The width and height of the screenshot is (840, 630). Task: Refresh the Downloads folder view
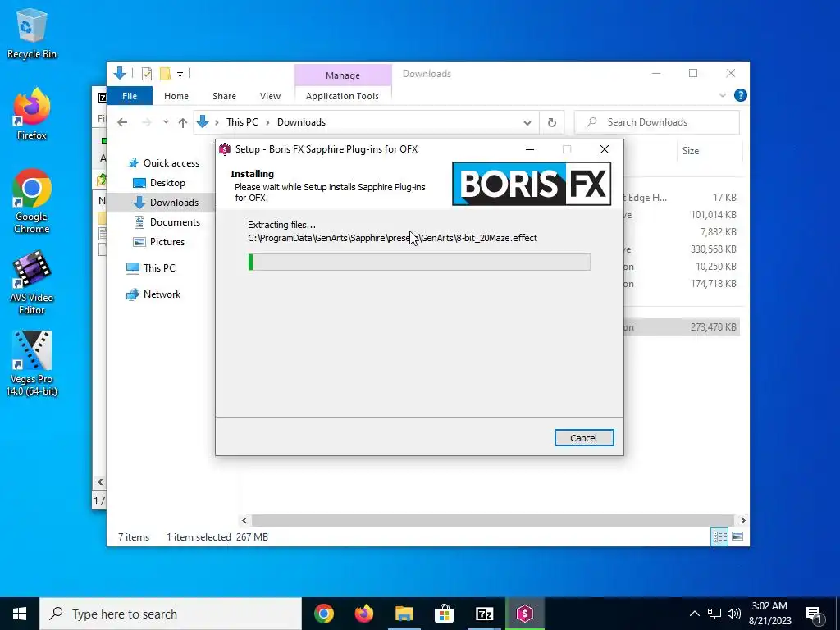pos(552,123)
